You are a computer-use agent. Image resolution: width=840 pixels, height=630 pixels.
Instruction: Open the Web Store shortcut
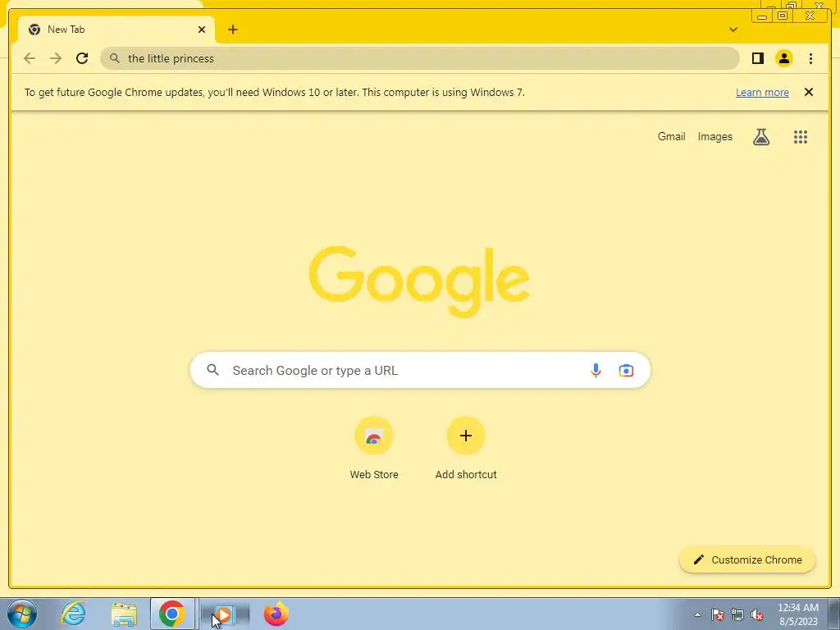[374, 448]
